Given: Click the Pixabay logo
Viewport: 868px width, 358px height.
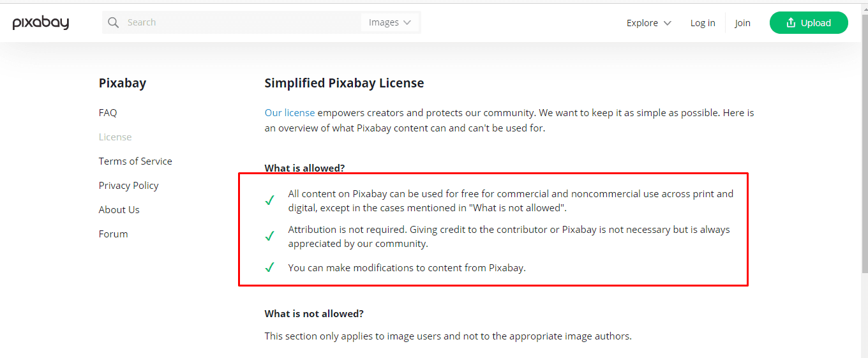Looking at the screenshot, I should pyautogui.click(x=41, y=23).
